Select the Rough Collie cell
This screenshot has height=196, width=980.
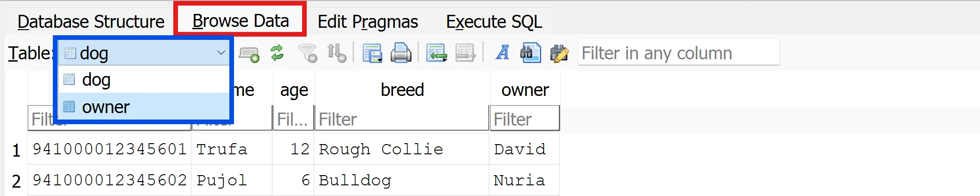tap(381, 149)
